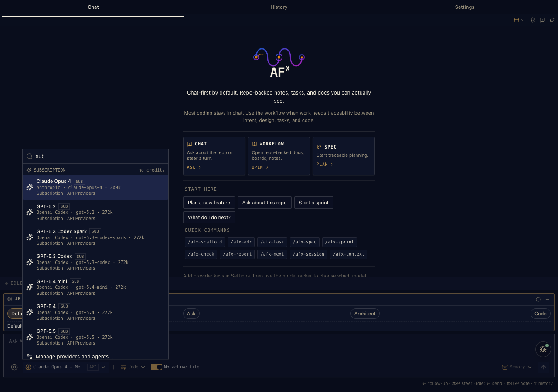
Task: Choose GPT-5.5 from the model list
Action: (x=95, y=337)
